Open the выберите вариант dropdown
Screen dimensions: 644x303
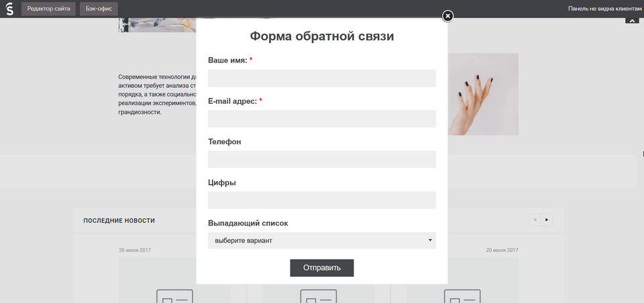point(321,241)
